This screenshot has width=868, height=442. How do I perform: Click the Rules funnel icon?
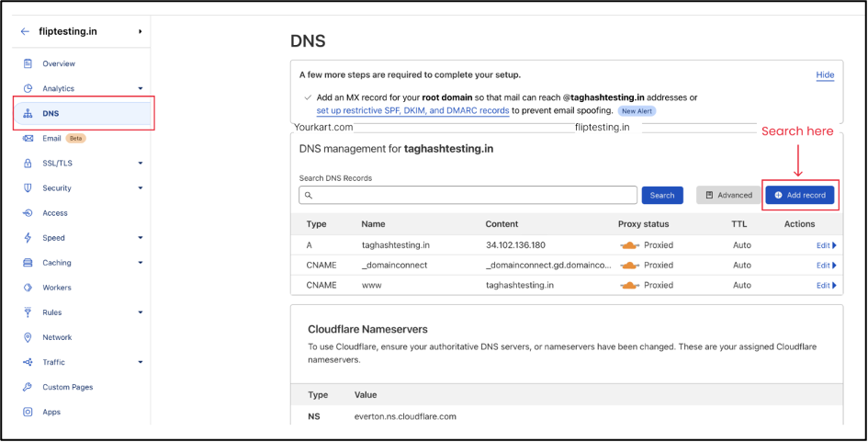pyautogui.click(x=28, y=312)
